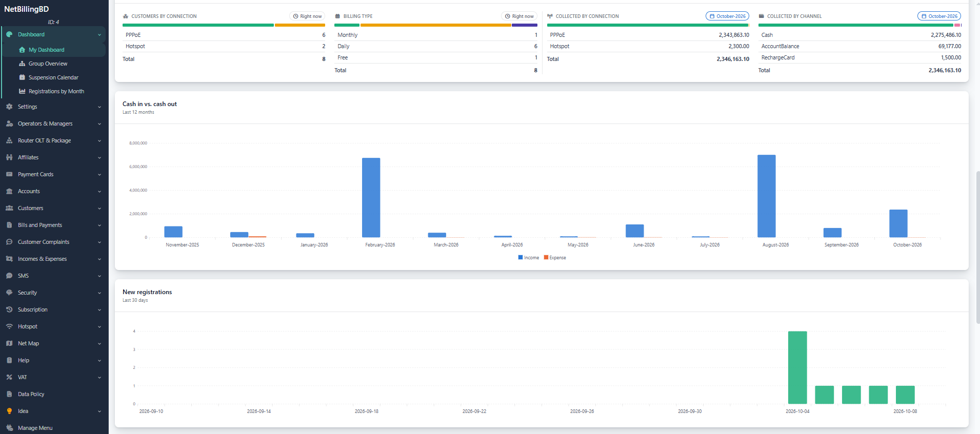
Task: Click the page vertical scrollbar
Action: pos(977,247)
